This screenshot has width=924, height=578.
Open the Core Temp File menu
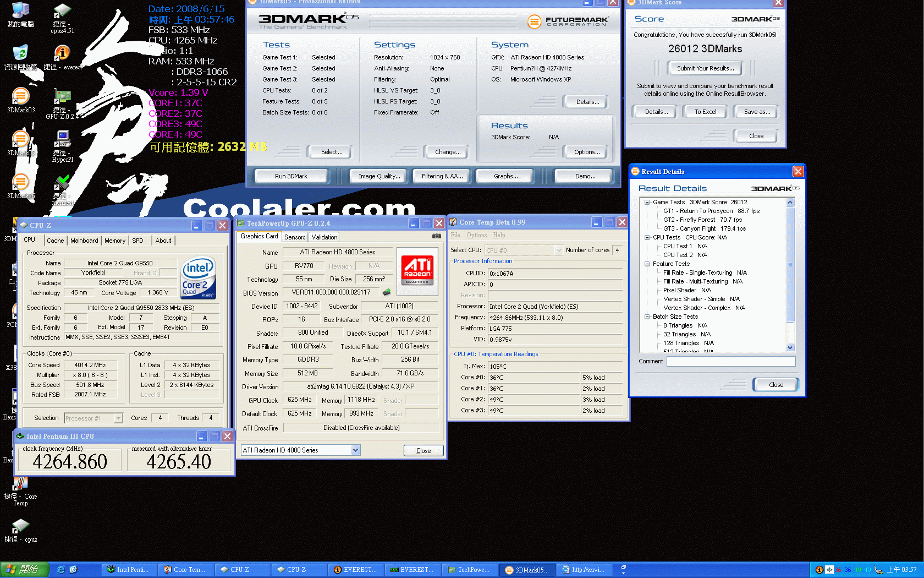point(455,235)
